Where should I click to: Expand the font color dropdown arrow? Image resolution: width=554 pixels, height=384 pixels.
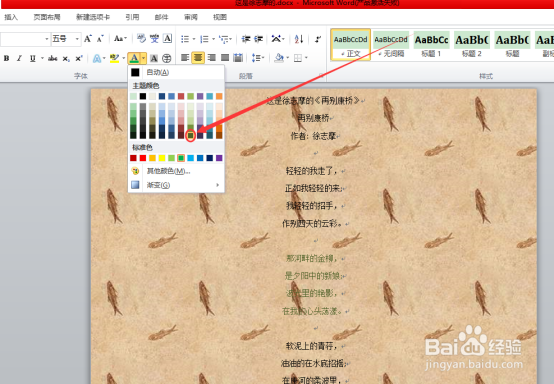pyautogui.click(x=143, y=58)
